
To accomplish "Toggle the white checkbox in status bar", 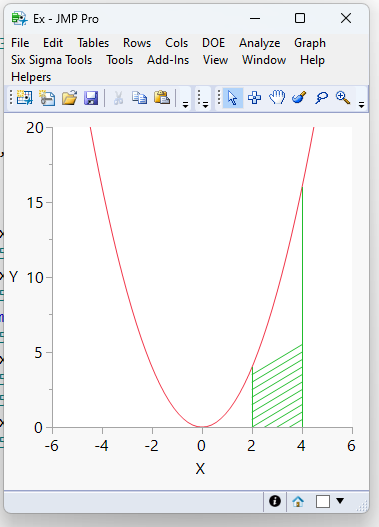I will (x=323, y=501).
